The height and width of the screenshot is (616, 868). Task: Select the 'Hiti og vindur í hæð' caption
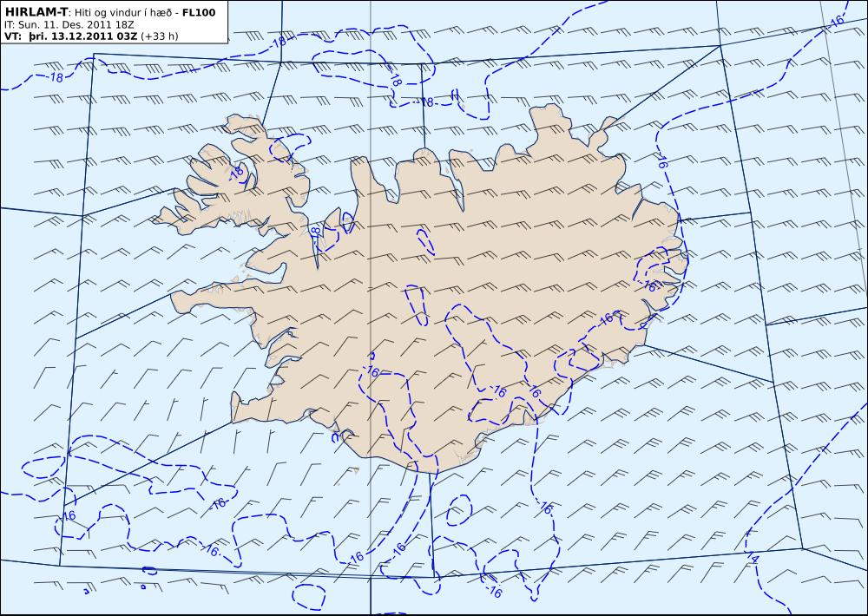click(x=124, y=12)
